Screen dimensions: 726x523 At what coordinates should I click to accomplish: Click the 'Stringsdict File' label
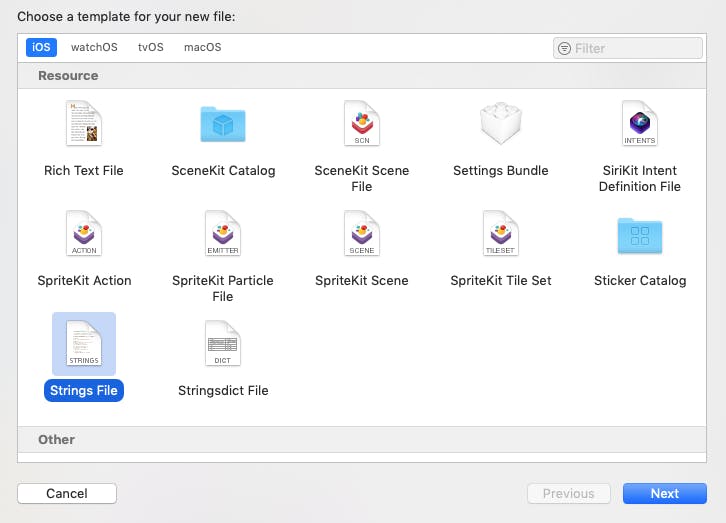(223, 391)
